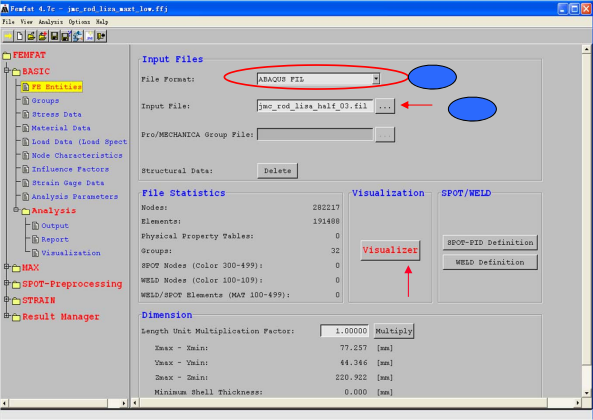Click the save-as floppy disk icon
This screenshot has width=593, height=420.
coord(66,36)
